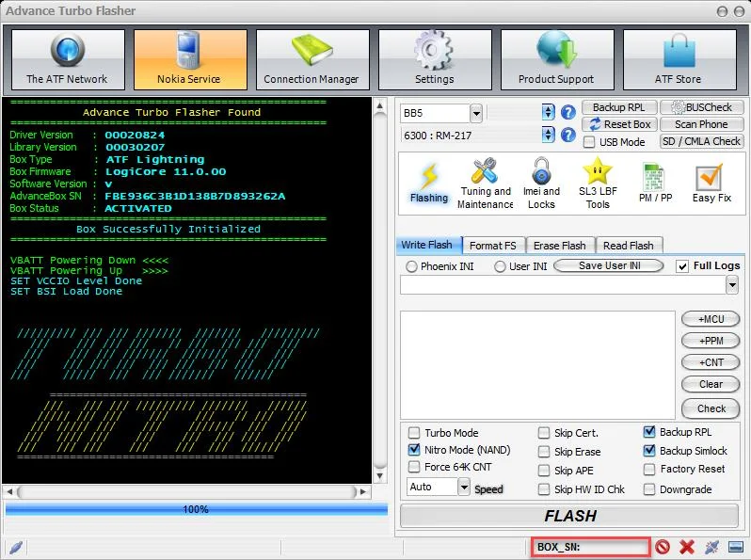The image size is (751, 560).
Task: Open SL3 LBF Tools star icon
Action: (598, 183)
